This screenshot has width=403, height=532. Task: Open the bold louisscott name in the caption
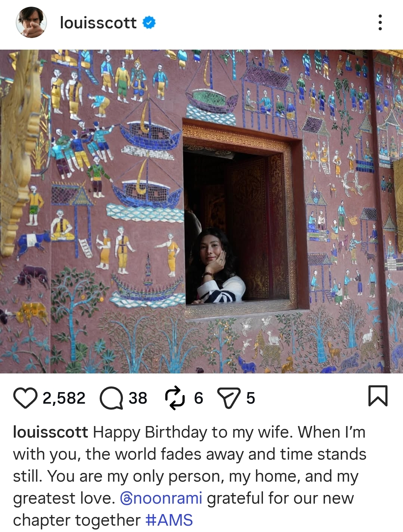(x=50, y=432)
